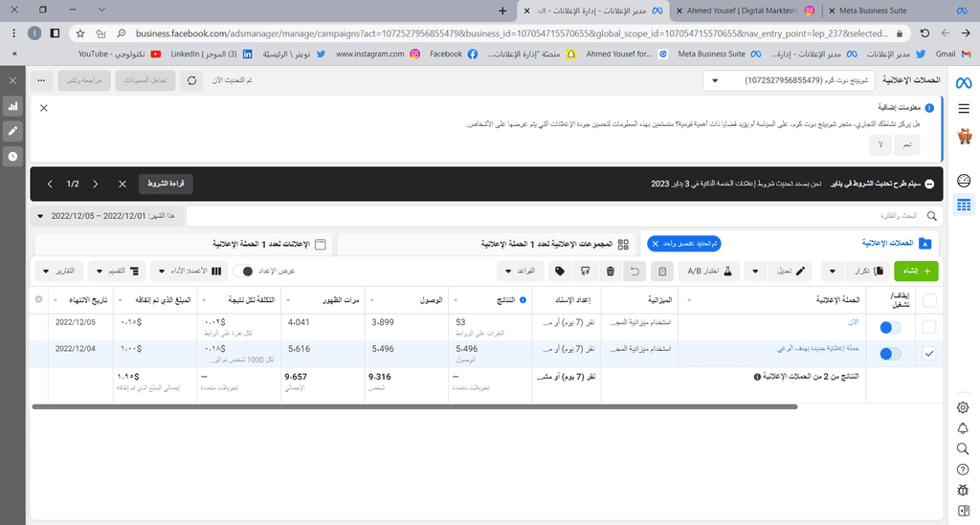The image size is (980, 525).
Task: Click the green create button
Action: click(916, 271)
